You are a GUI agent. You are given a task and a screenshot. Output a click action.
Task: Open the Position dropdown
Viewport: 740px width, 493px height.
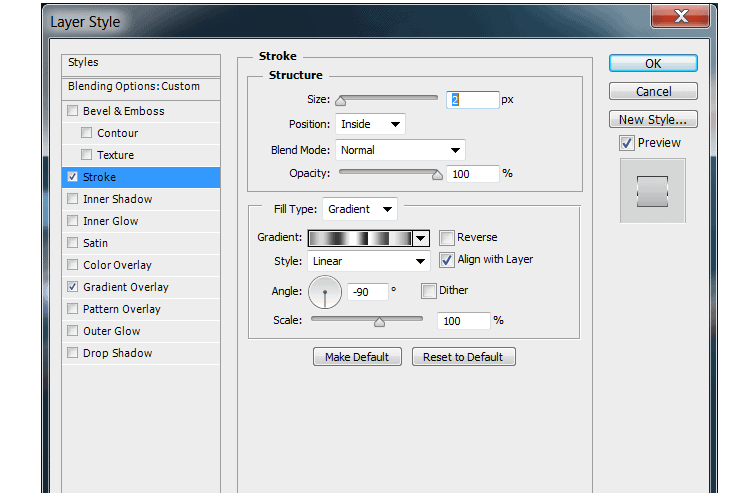(x=370, y=125)
